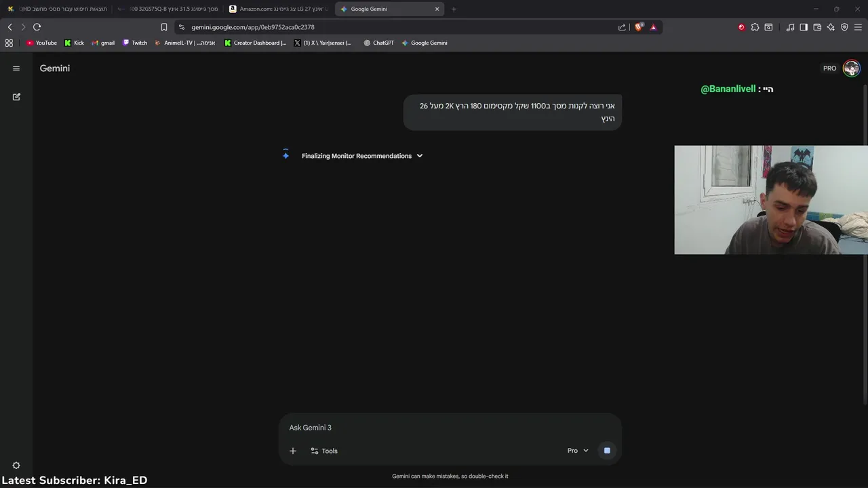The width and height of the screenshot is (868, 488).
Task: Open the Google account avatar
Action: coord(852,68)
